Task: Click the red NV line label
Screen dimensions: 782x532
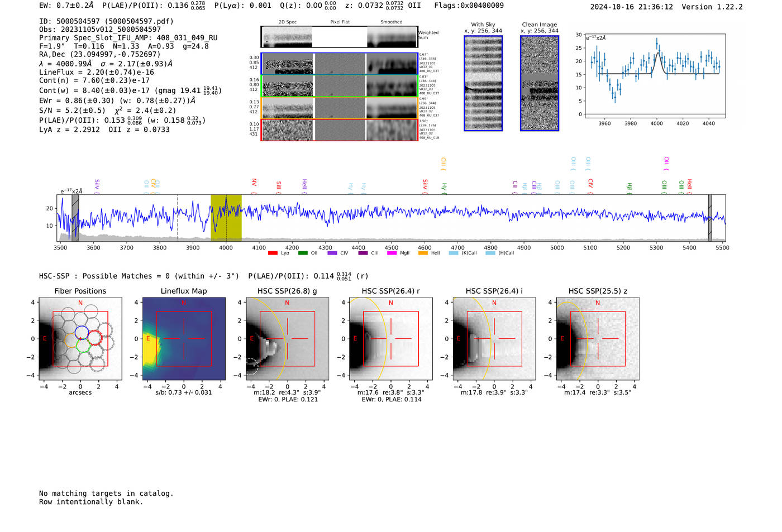Action: pyautogui.click(x=254, y=186)
